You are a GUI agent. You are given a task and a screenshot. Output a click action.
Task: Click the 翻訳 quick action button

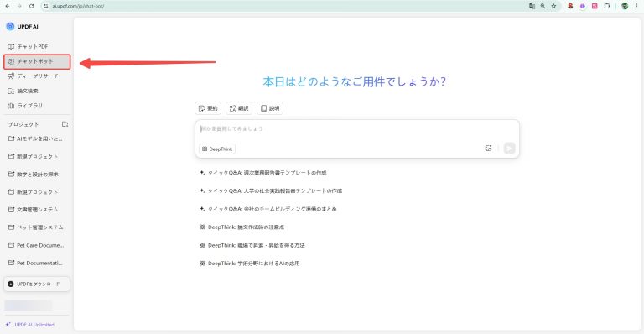click(239, 108)
